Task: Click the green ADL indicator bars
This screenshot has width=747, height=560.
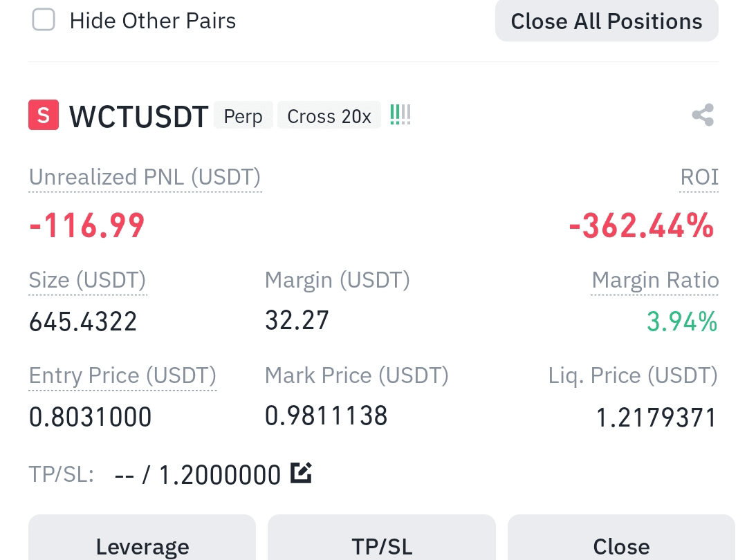Action: tap(400, 115)
